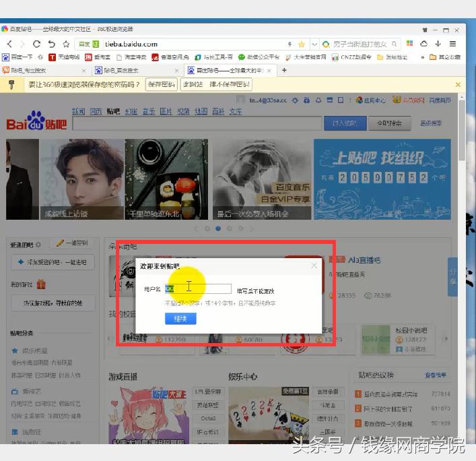Open the colorful apps grid icon

(x=409, y=43)
